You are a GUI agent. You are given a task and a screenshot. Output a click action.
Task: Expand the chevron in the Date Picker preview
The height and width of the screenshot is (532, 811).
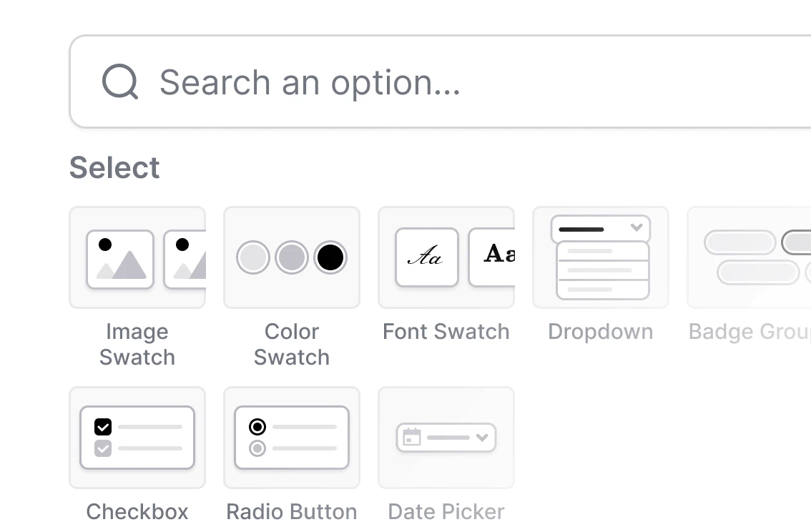[483, 438]
